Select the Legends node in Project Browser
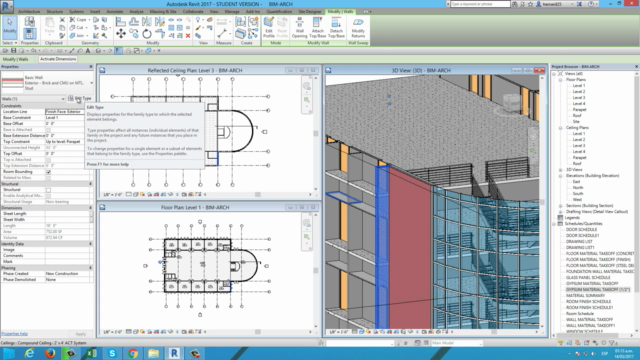This screenshot has height=360, width=640. (572, 218)
